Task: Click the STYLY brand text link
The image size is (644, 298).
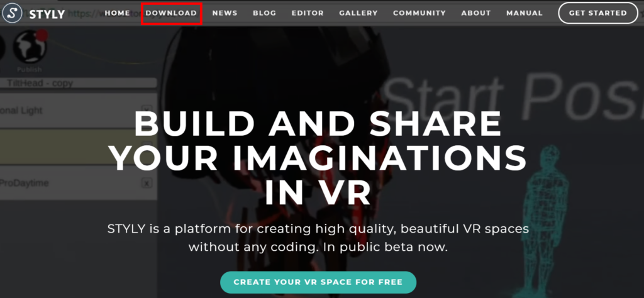Action: pos(47,14)
